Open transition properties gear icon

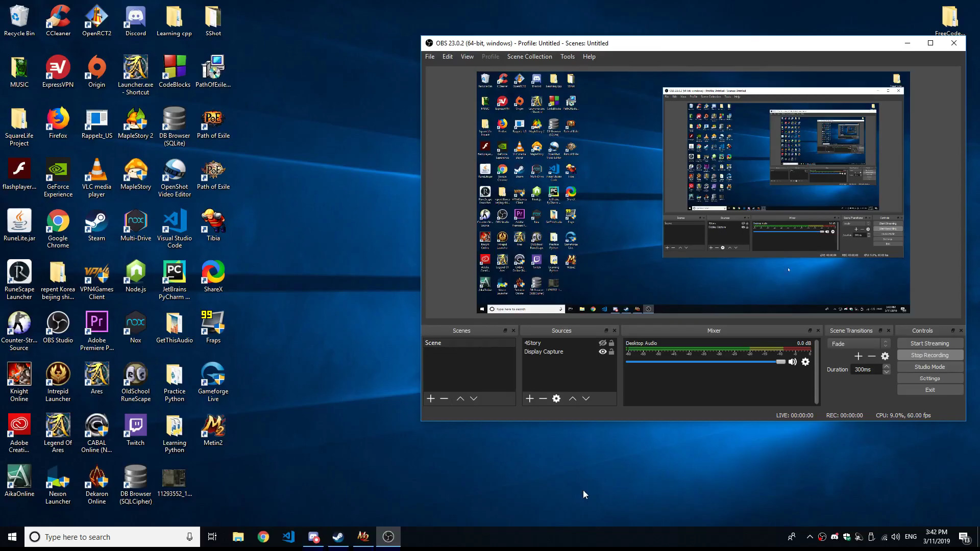pyautogui.click(x=885, y=356)
